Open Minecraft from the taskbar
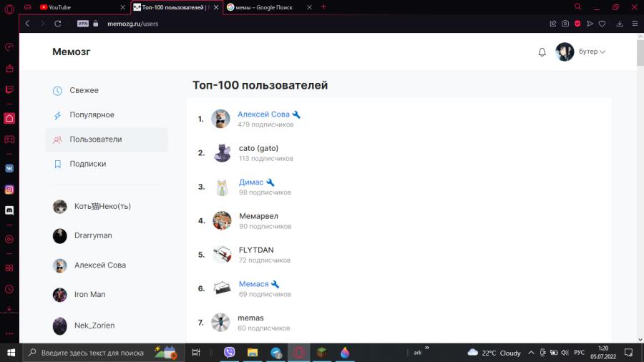Image resolution: width=644 pixels, height=362 pixels. tap(322, 353)
